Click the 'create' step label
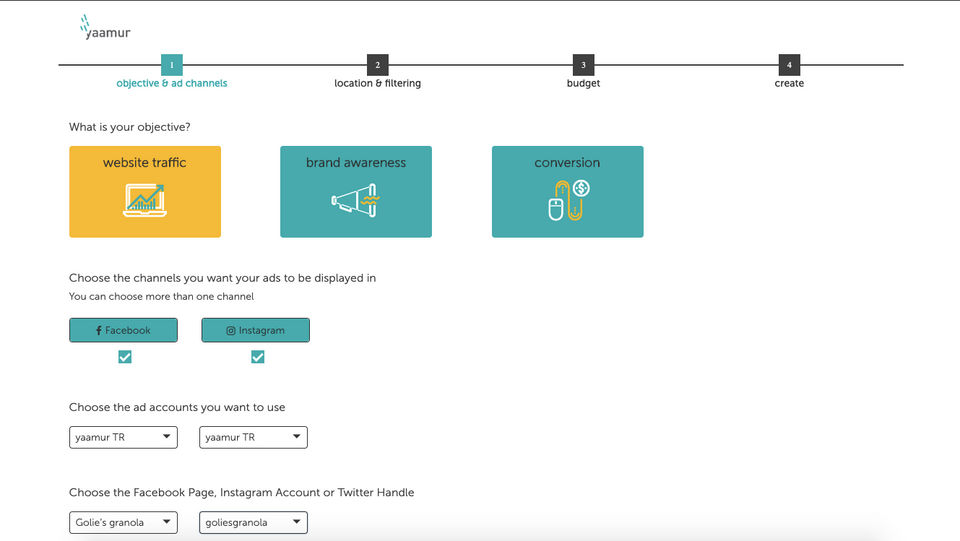Viewport: 960px width, 541px height. (x=789, y=83)
